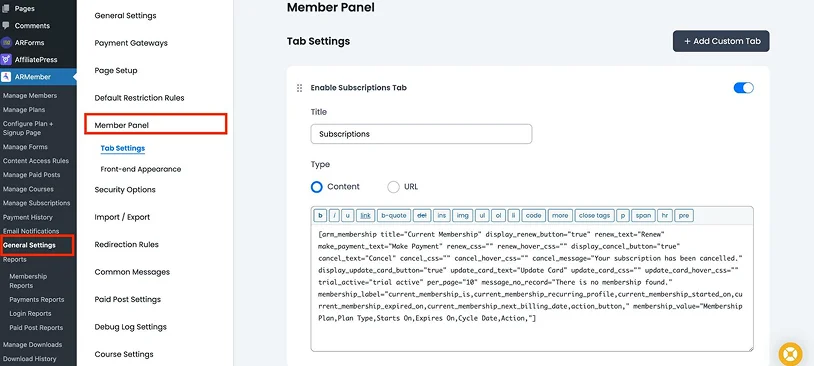
Task: Open Debug Log Settings
Action: (130, 327)
